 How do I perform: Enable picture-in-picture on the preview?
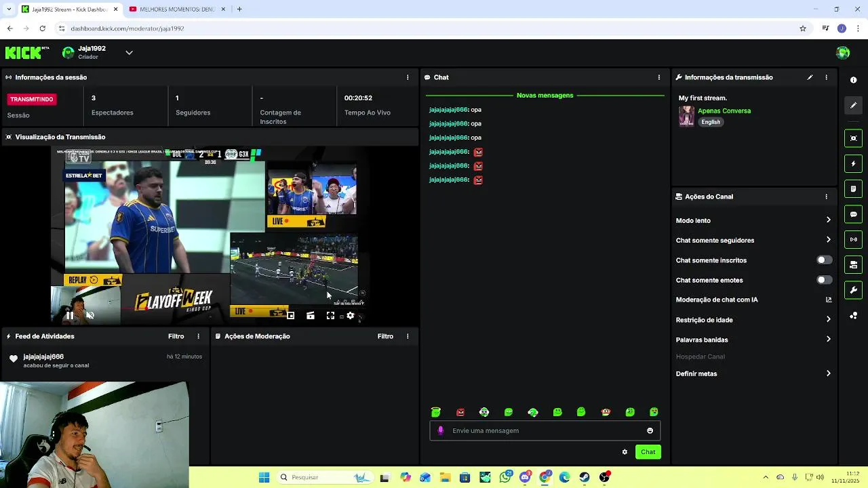coord(290,315)
